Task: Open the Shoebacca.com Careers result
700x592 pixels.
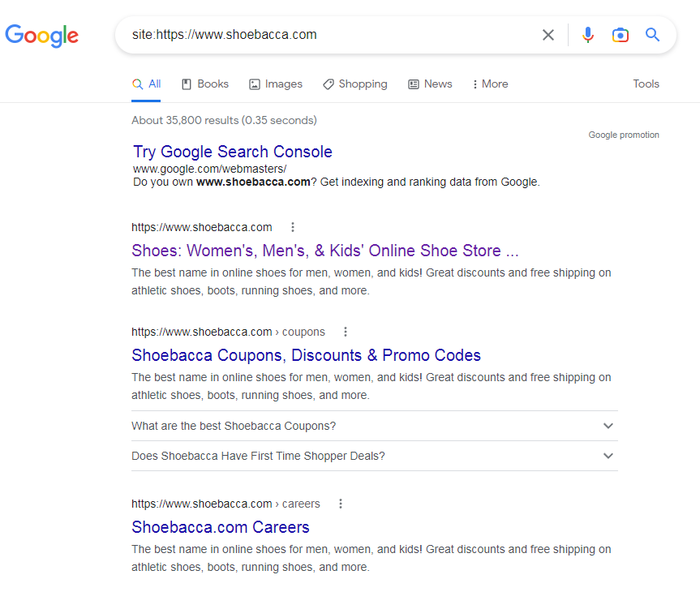Action: click(x=221, y=527)
